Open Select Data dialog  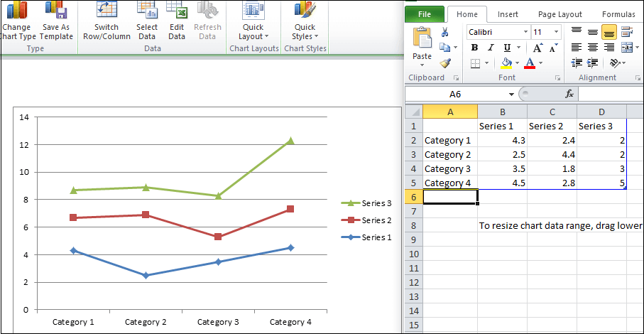[147, 10]
